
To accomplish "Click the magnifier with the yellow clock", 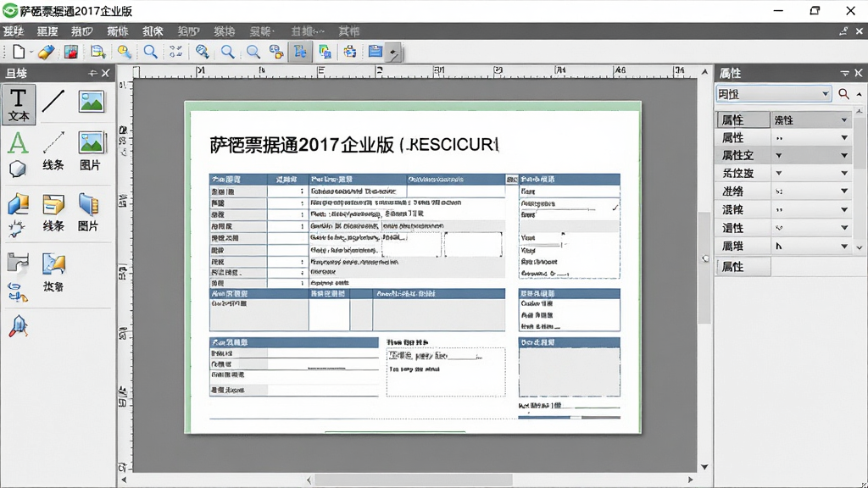I will [x=124, y=52].
